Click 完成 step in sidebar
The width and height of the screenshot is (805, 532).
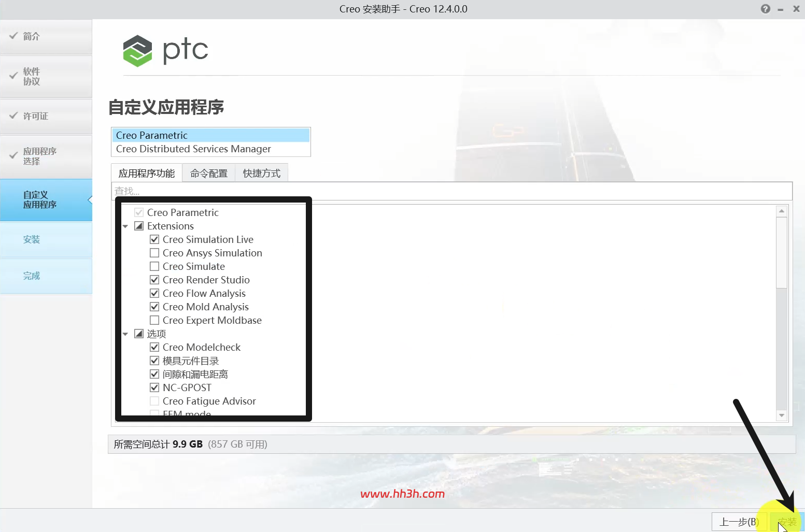tap(46, 276)
